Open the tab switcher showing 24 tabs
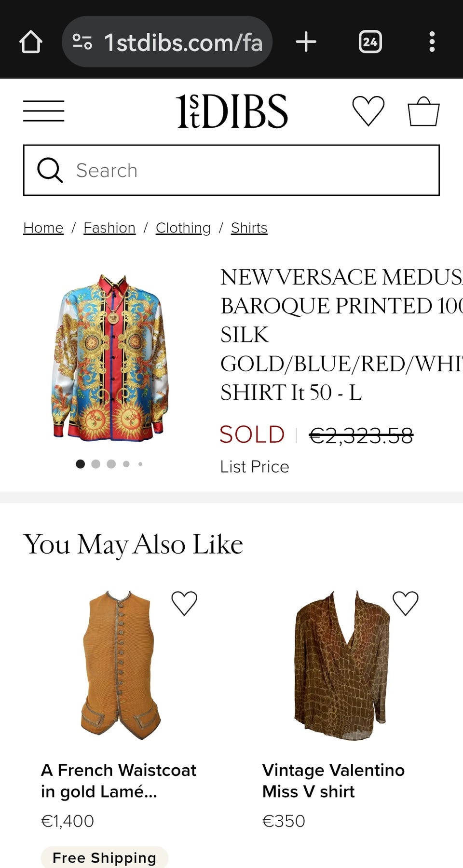The height and width of the screenshot is (868, 463). click(x=370, y=42)
